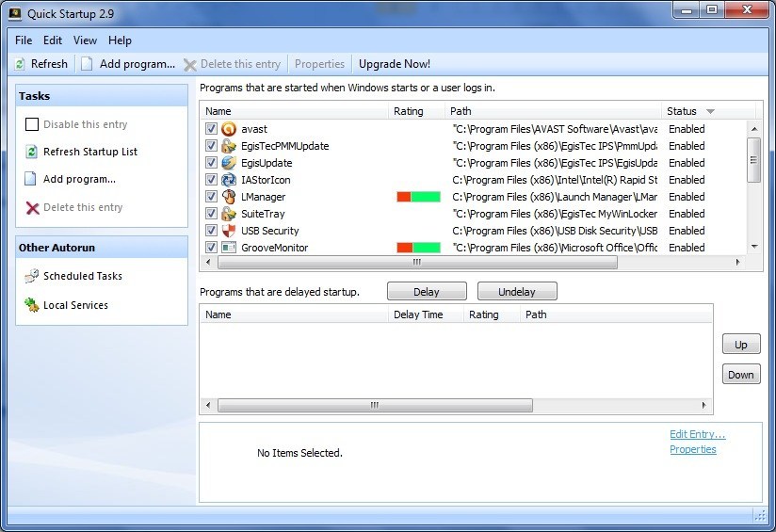Toggle the GrooveMonitor checkbox
The image size is (776, 532).
211,248
